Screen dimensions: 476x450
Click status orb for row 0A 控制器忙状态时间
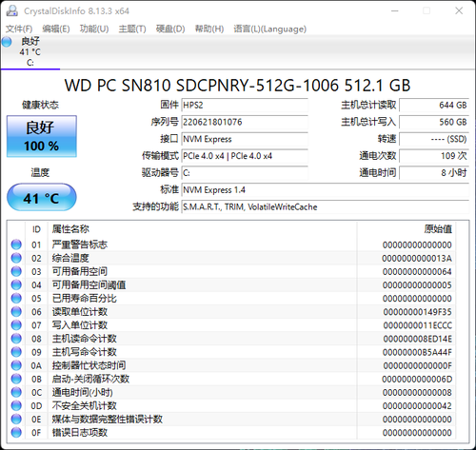(16, 365)
